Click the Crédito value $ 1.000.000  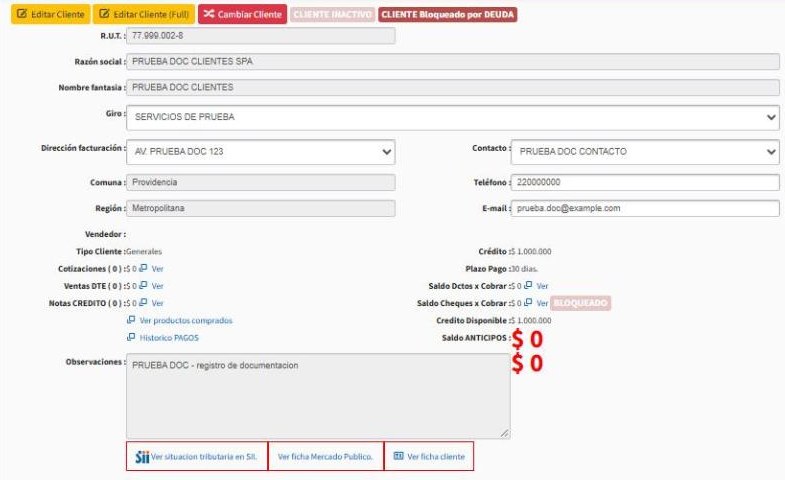click(x=532, y=252)
